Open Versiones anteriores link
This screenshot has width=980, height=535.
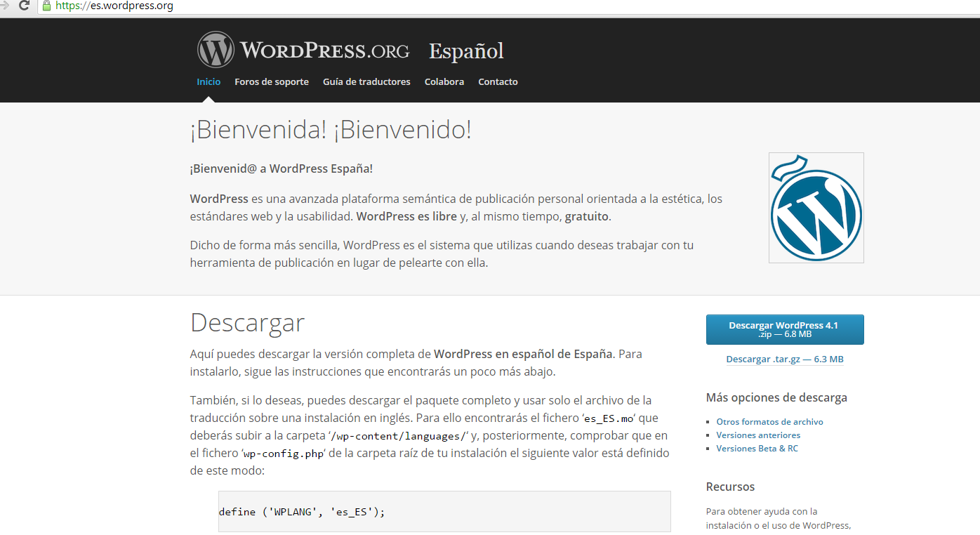click(x=758, y=435)
